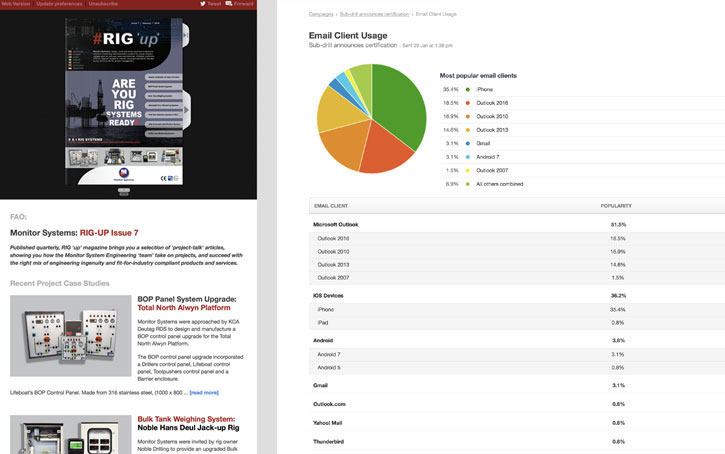This screenshot has height=454, width=725.
Task: Select the iOS Devices group row
Action: pyautogui.click(x=517, y=296)
